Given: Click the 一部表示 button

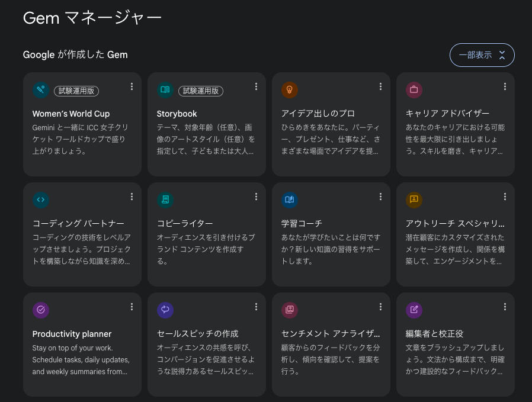Looking at the screenshot, I should (x=482, y=54).
